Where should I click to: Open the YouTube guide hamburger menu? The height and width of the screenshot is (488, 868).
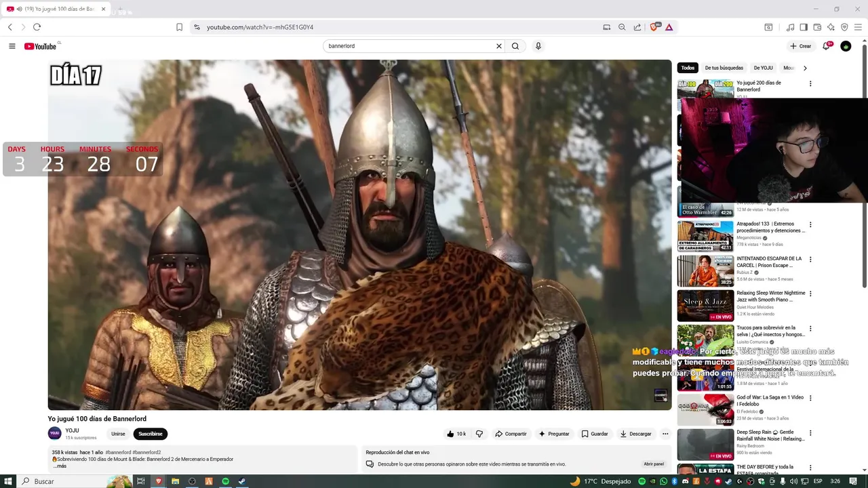point(12,46)
